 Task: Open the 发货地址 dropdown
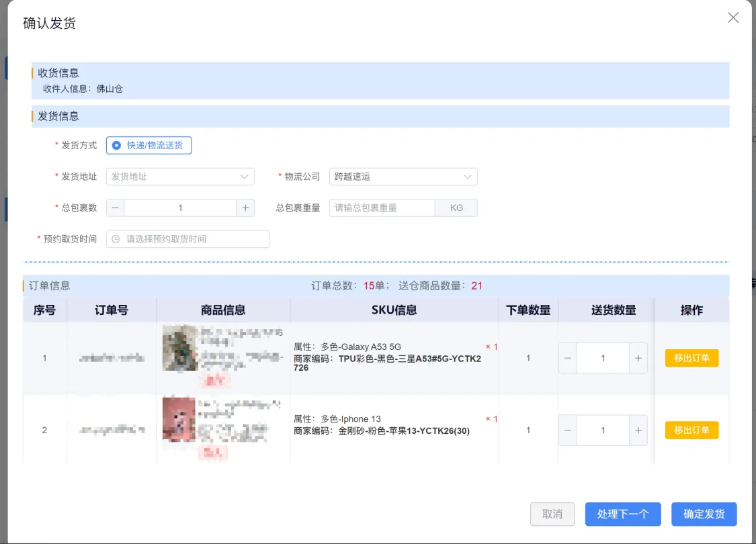tap(180, 177)
